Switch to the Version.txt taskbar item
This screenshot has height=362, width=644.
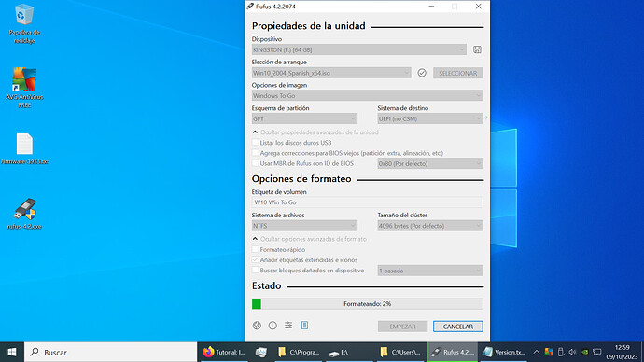[504, 352]
